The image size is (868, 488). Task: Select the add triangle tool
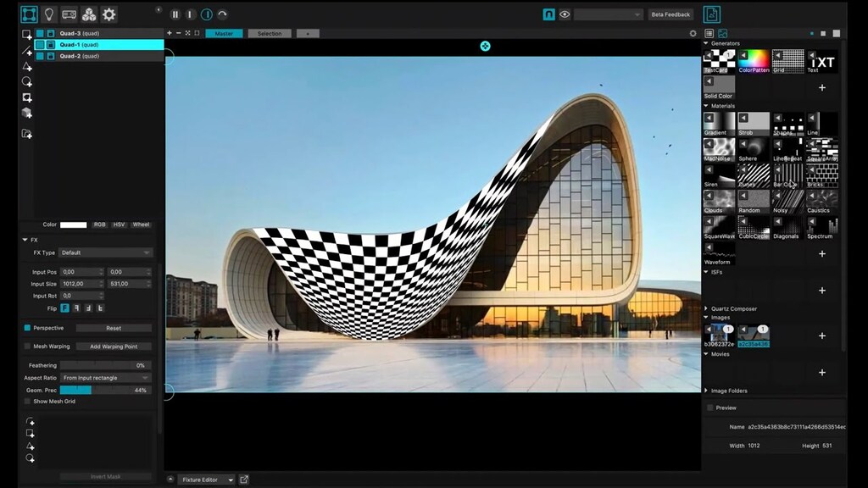click(25, 66)
